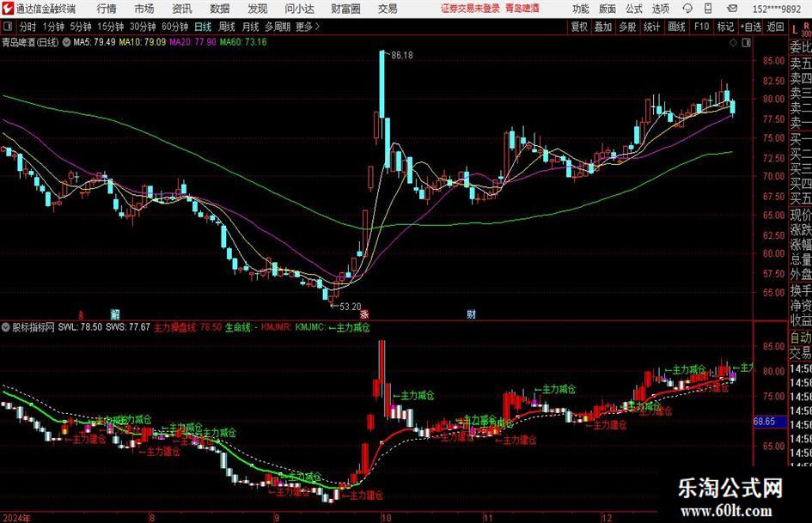Click the red TDX application logo icon
The width and height of the screenshot is (812, 523).
(7, 9)
